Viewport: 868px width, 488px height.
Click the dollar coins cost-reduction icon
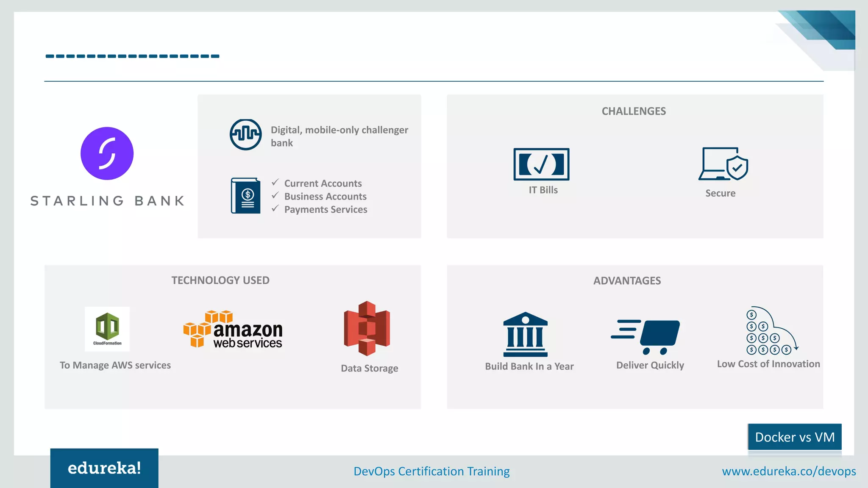coord(772,330)
